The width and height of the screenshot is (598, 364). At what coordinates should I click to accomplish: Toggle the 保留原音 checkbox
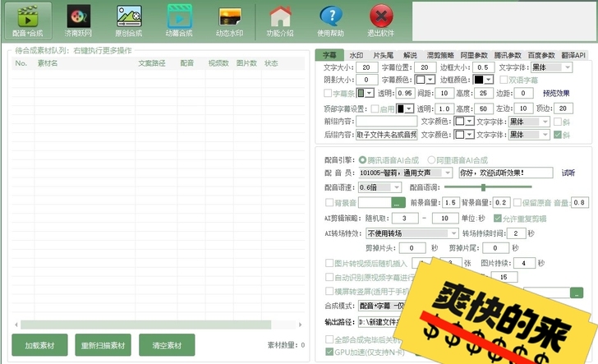tap(517, 203)
